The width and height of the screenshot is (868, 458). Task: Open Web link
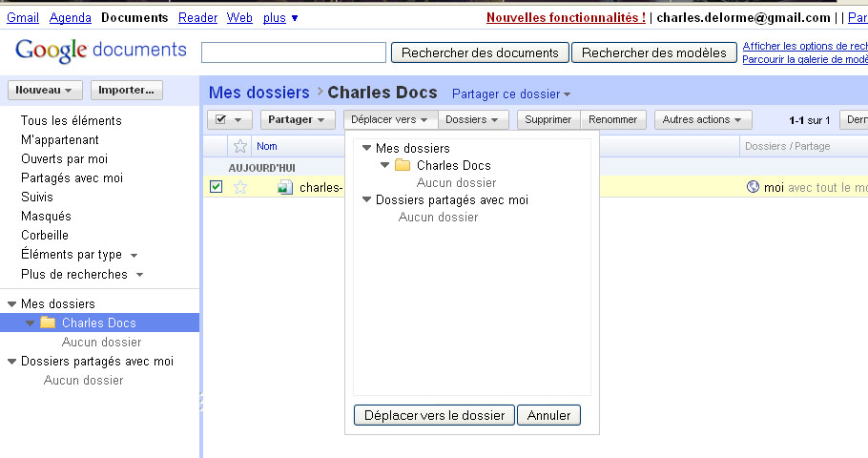pyautogui.click(x=239, y=18)
